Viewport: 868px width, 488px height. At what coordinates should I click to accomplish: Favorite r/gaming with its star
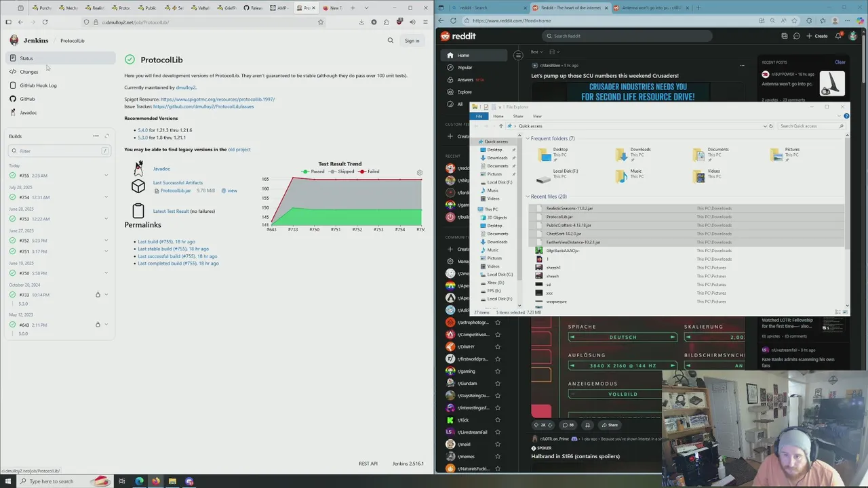(497, 371)
